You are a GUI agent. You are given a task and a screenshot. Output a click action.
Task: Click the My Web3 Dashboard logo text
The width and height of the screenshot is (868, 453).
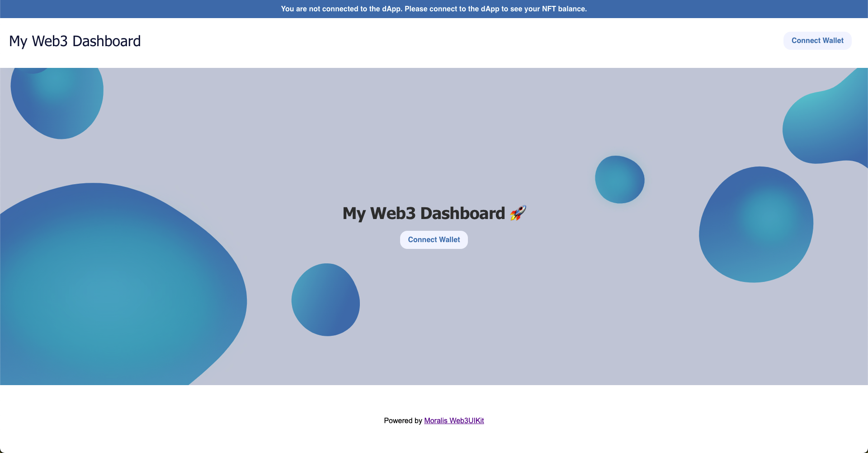pos(75,41)
